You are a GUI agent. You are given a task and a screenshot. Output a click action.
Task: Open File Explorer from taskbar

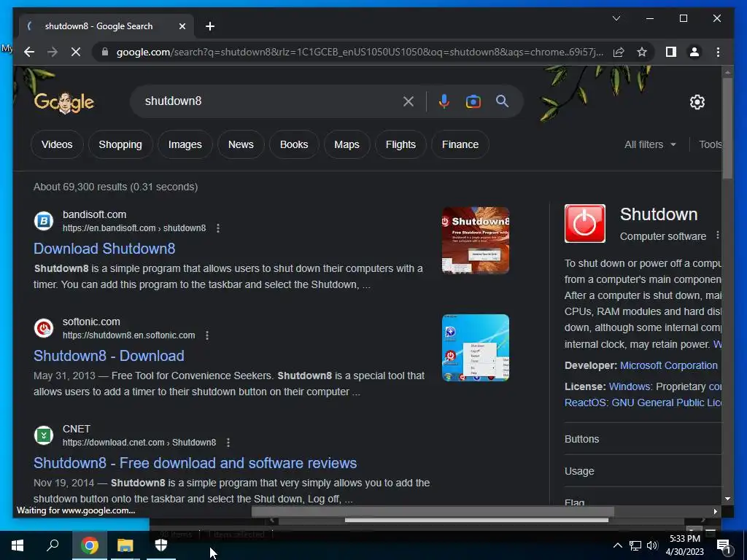pos(125,545)
